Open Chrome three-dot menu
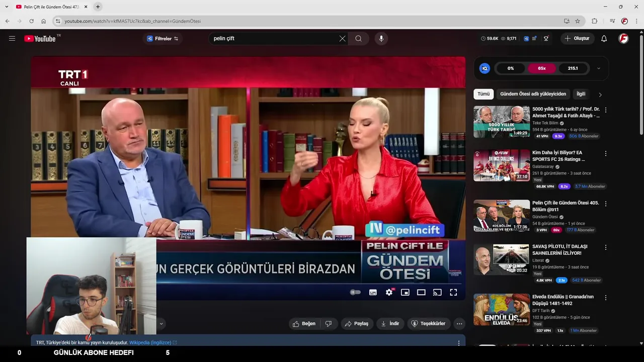The height and width of the screenshot is (362, 644). click(x=636, y=21)
